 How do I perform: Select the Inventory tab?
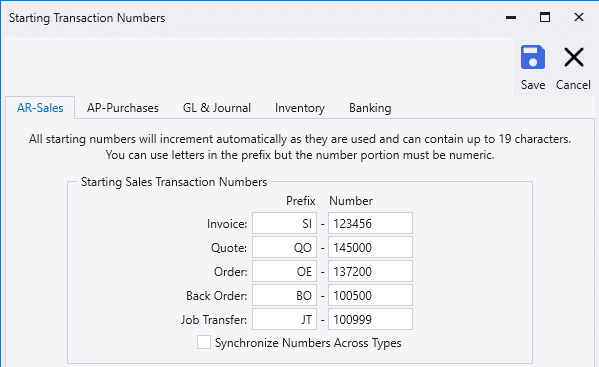pos(300,108)
